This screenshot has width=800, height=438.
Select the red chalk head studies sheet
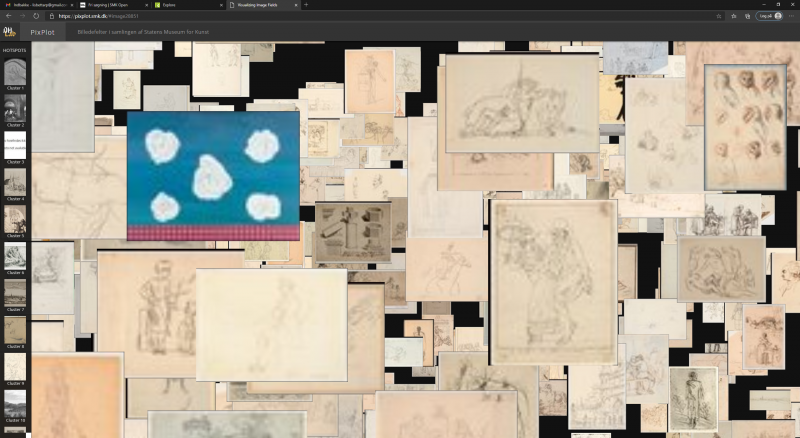pyautogui.click(x=745, y=128)
